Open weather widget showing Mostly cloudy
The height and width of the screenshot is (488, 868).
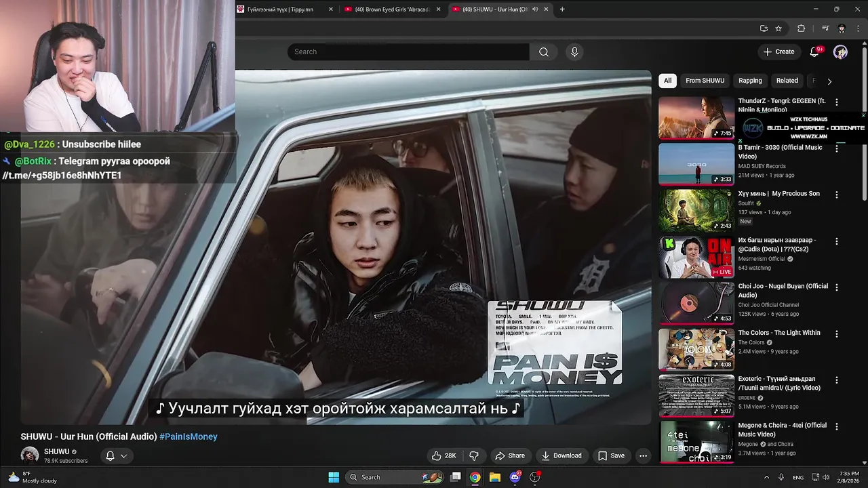point(33,477)
